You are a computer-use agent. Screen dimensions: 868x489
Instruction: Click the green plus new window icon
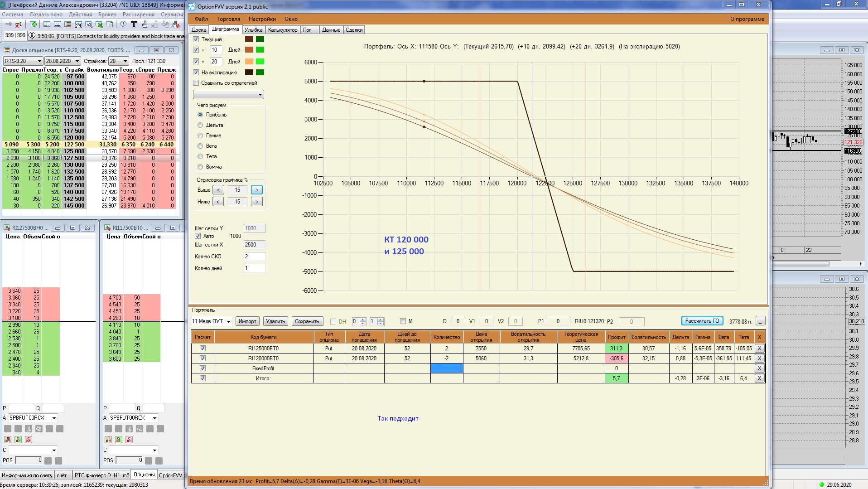[34, 24]
